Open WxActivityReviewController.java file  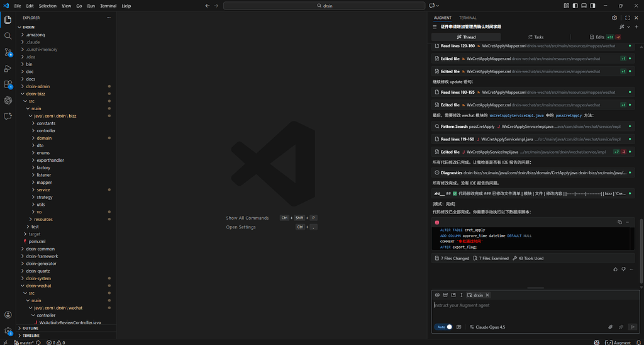pos(68,322)
